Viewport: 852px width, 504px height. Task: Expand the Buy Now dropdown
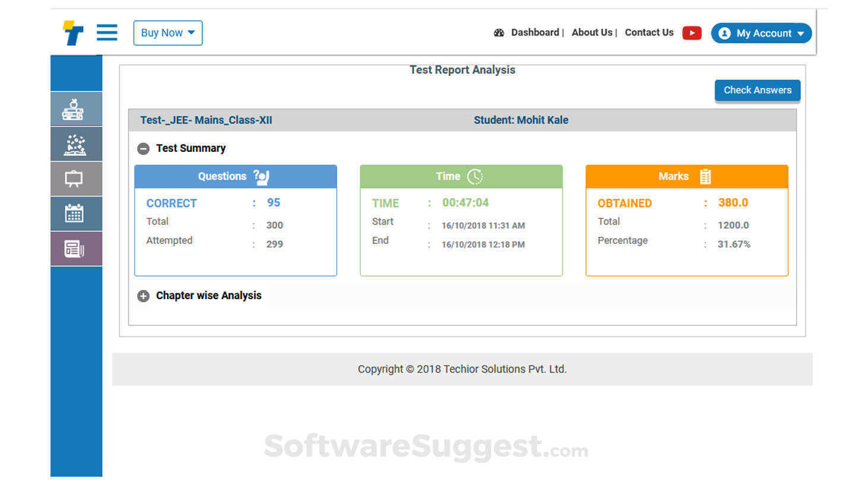[x=168, y=33]
